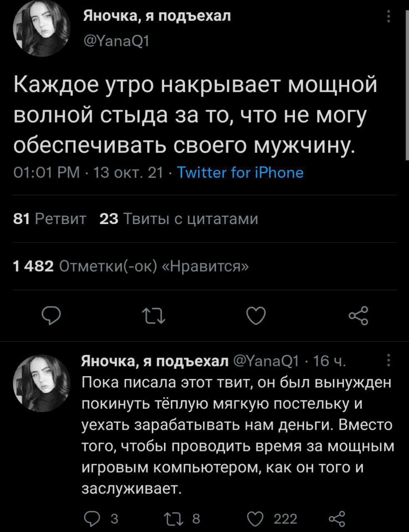Image resolution: width=409 pixels, height=532 pixels.
Task: View the 1 482 Отметки «Нравится» list
Action: 131,266
